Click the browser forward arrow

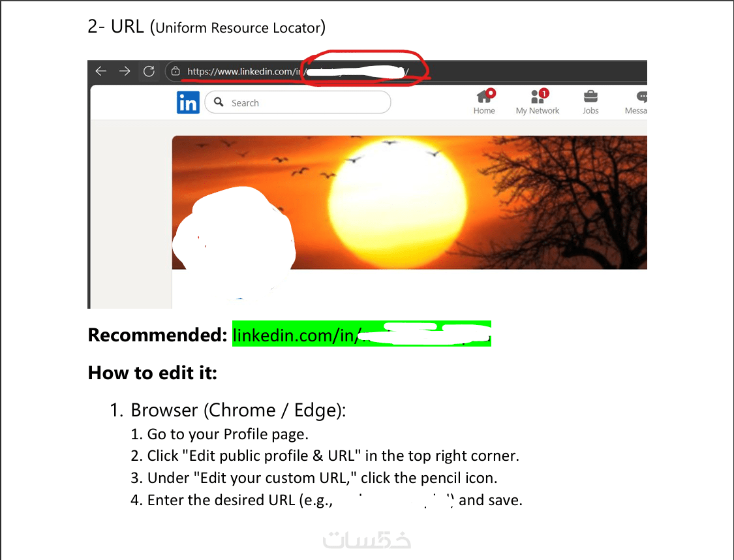[125, 71]
